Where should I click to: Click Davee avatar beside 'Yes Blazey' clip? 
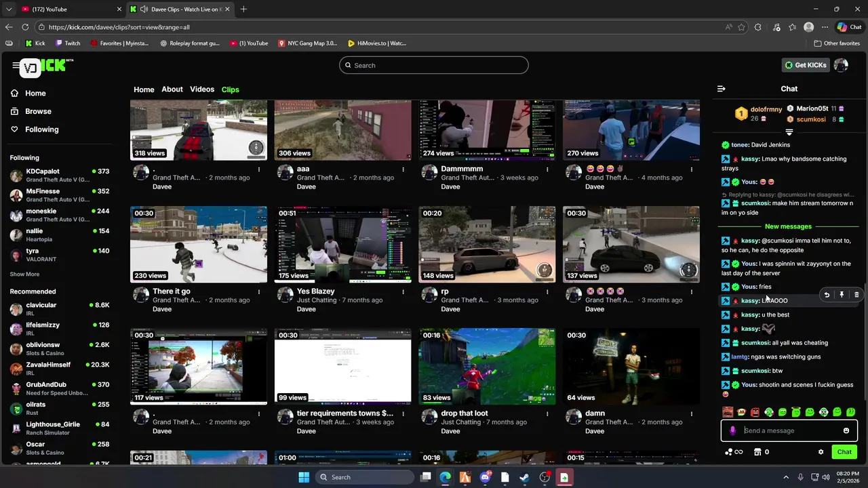(x=285, y=294)
